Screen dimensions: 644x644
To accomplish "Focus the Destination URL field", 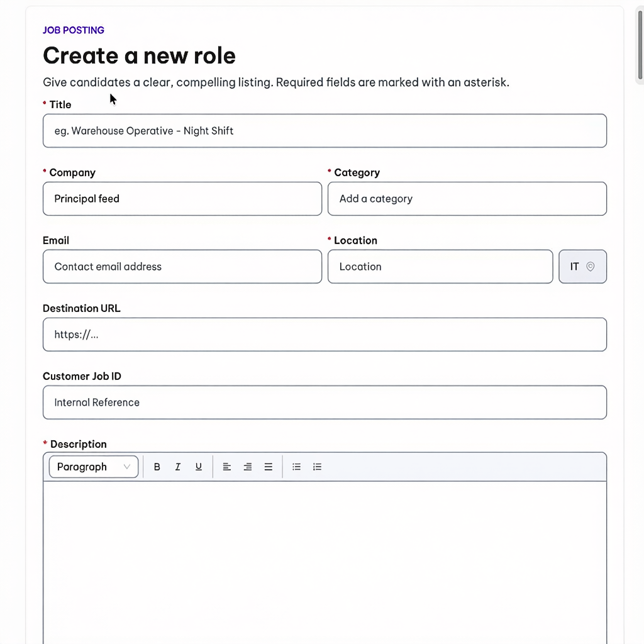I will (325, 335).
